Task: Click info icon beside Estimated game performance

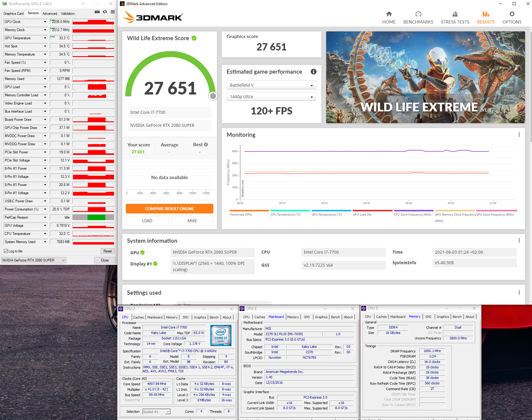Action: (314, 72)
